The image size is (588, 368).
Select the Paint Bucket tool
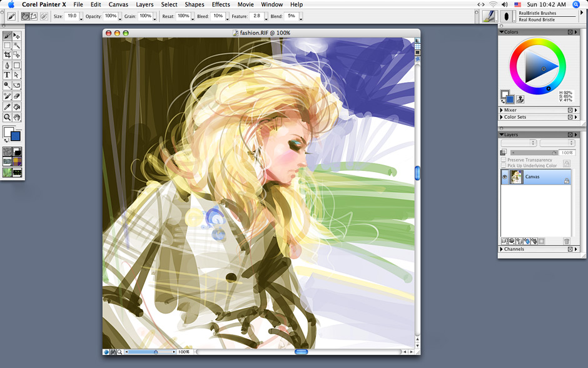pos(17,107)
